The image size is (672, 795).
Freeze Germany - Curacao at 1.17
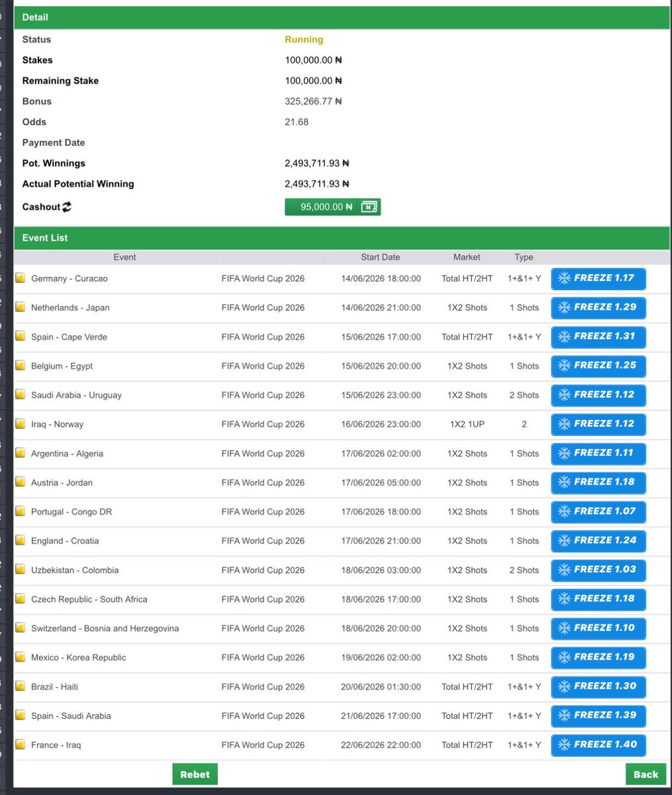(x=598, y=278)
